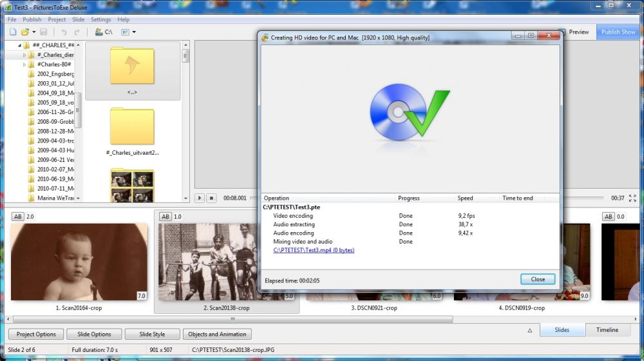Select the Scan20164-crop baby photo slide
The image size is (644, 361).
pyautogui.click(x=79, y=262)
